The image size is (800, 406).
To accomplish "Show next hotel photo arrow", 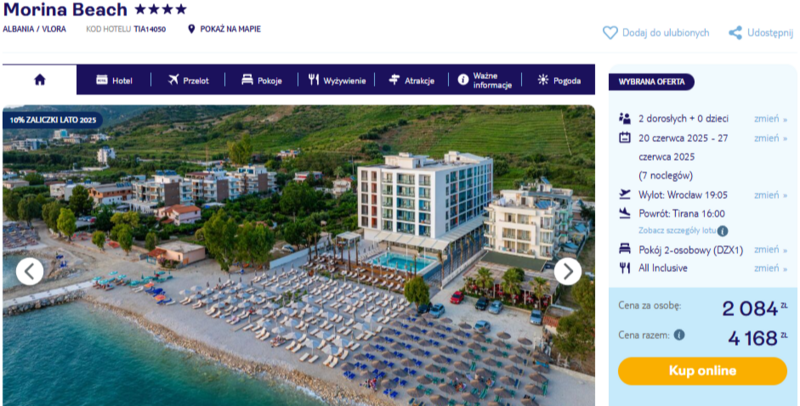I will click(567, 271).
